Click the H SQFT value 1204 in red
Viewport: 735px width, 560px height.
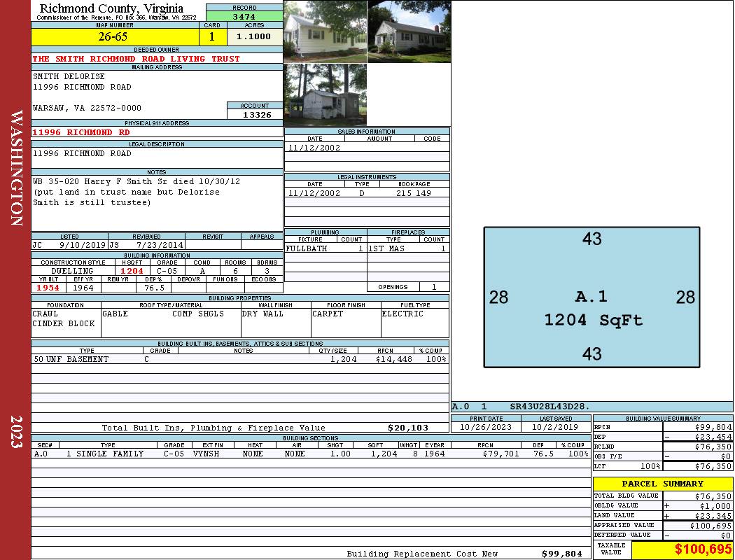click(x=132, y=271)
